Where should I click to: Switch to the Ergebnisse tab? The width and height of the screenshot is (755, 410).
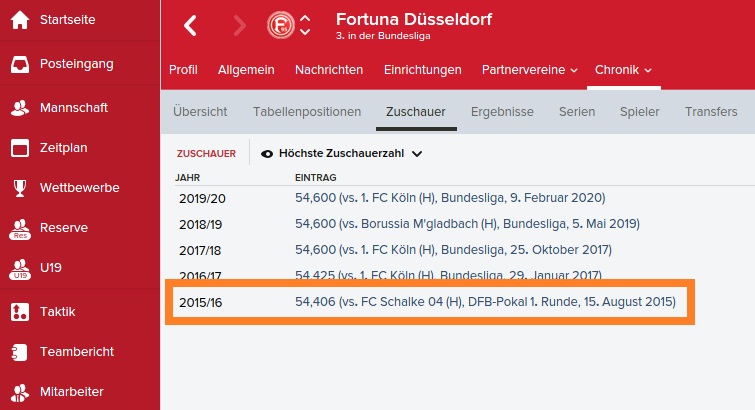click(x=502, y=112)
